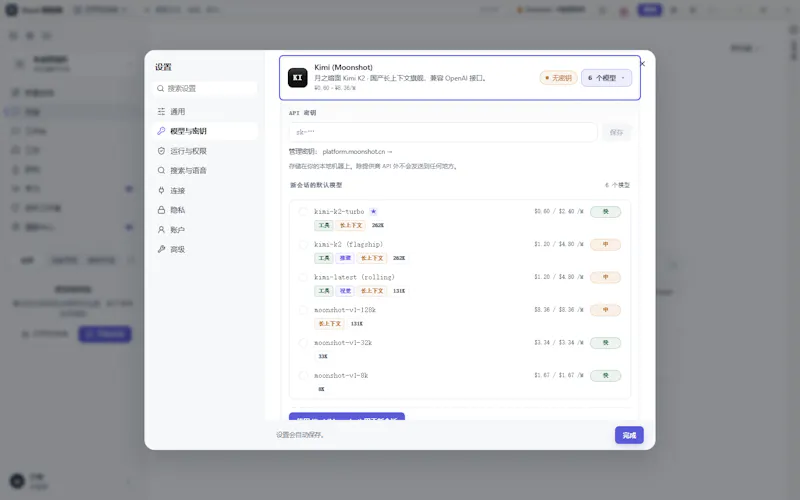Click the 无密钥 status badge
800x500 pixels.
(x=558, y=78)
